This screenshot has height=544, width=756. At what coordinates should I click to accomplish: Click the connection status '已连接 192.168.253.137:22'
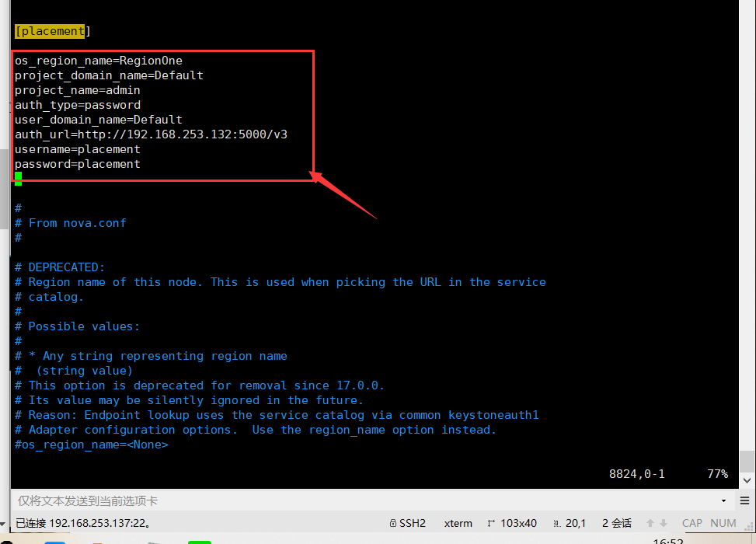click(83, 523)
